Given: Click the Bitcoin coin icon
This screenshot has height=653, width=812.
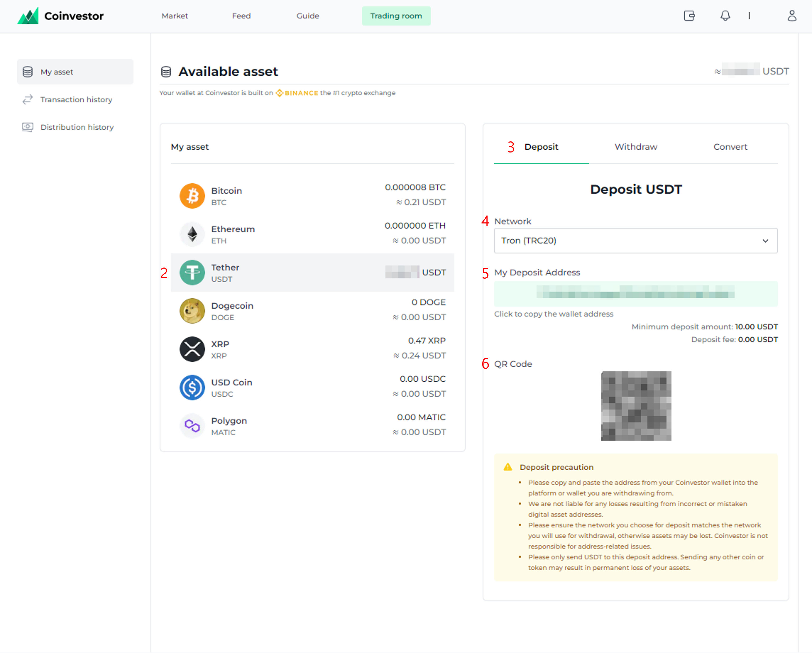Looking at the screenshot, I should click(x=192, y=196).
